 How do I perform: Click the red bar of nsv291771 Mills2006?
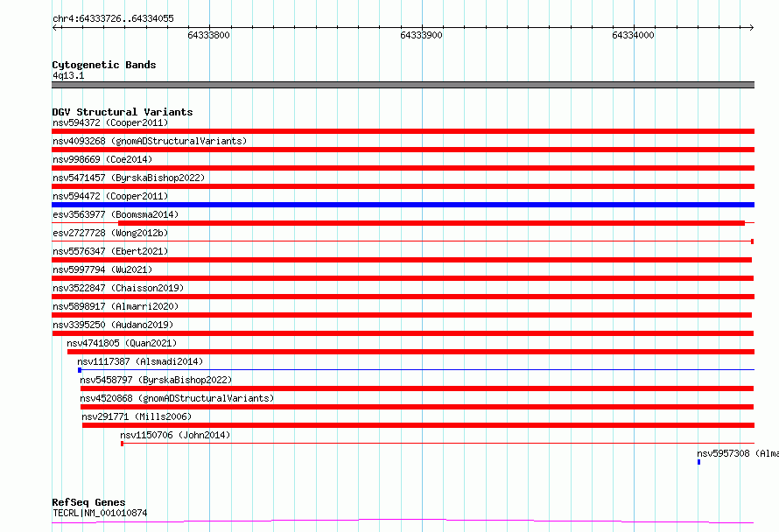(x=418, y=425)
